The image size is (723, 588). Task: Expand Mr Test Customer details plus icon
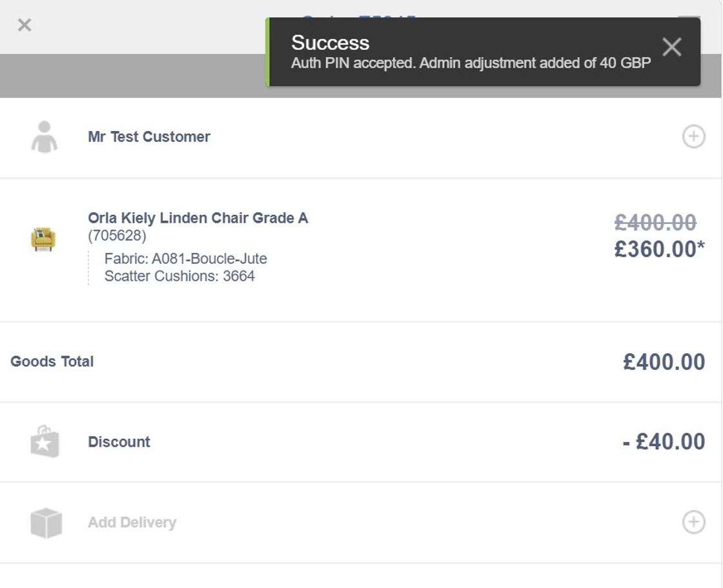coord(693,137)
